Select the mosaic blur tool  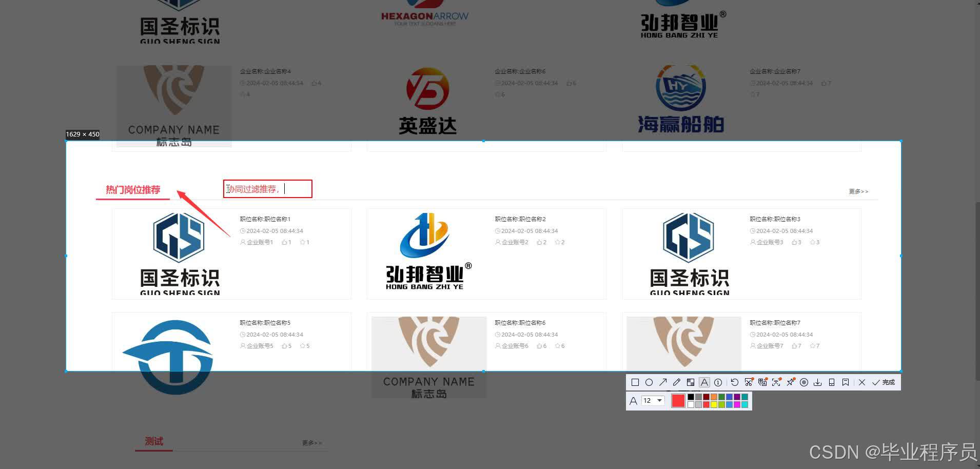[691, 382]
